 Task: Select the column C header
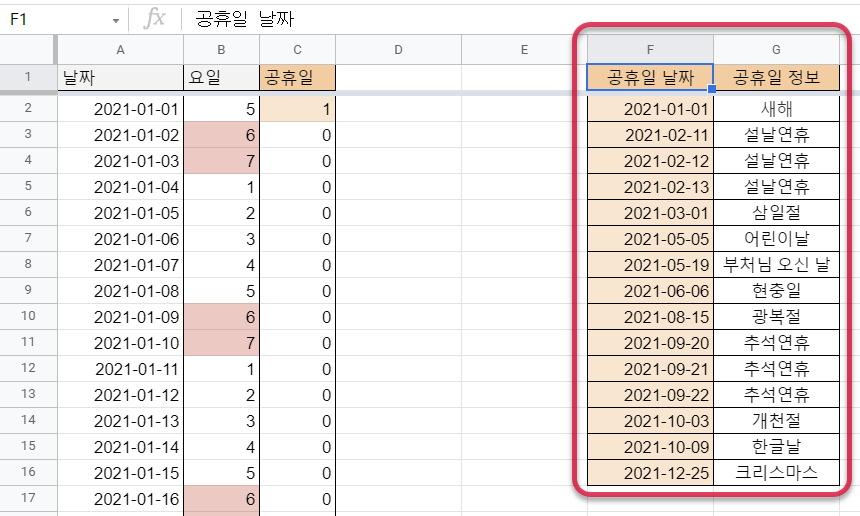(297, 49)
